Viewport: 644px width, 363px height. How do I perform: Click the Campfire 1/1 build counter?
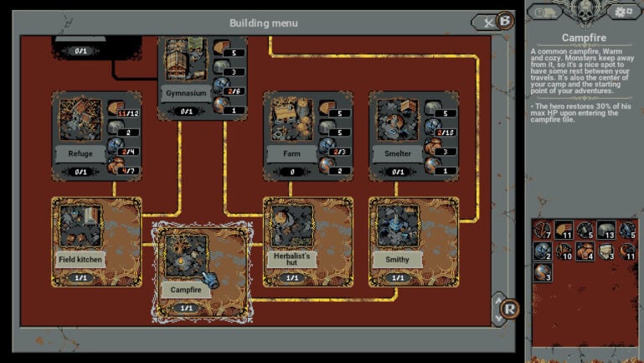[x=185, y=309]
